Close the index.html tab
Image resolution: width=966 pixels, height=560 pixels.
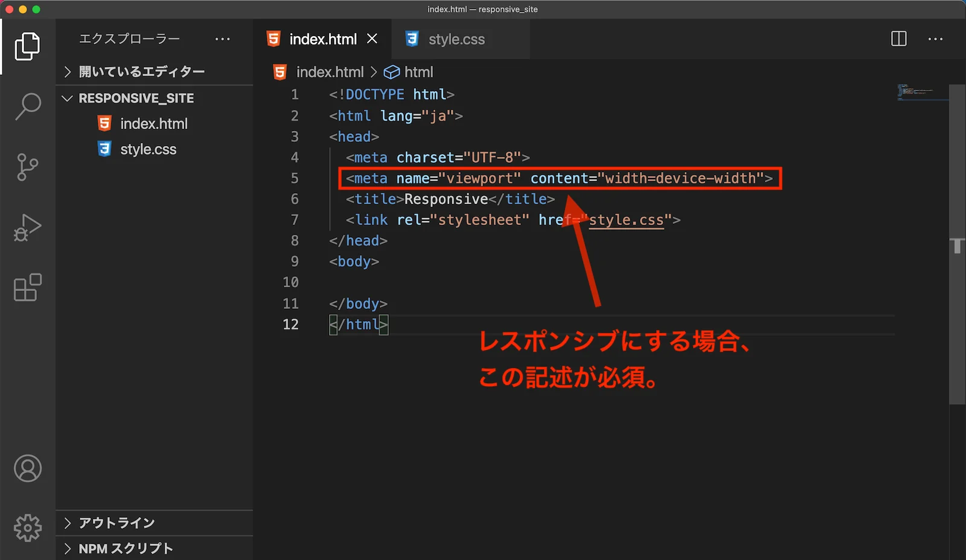pyautogui.click(x=372, y=39)
